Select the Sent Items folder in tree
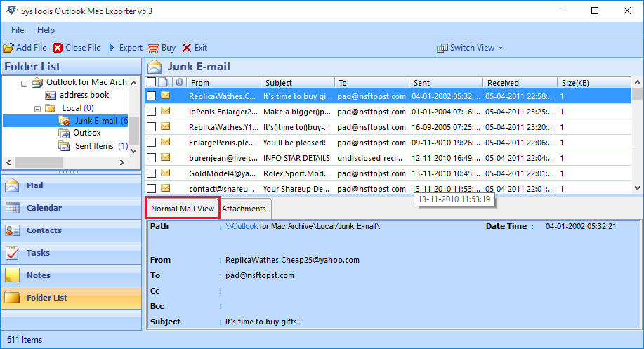The image size is (644, 349). click(94, 146)
